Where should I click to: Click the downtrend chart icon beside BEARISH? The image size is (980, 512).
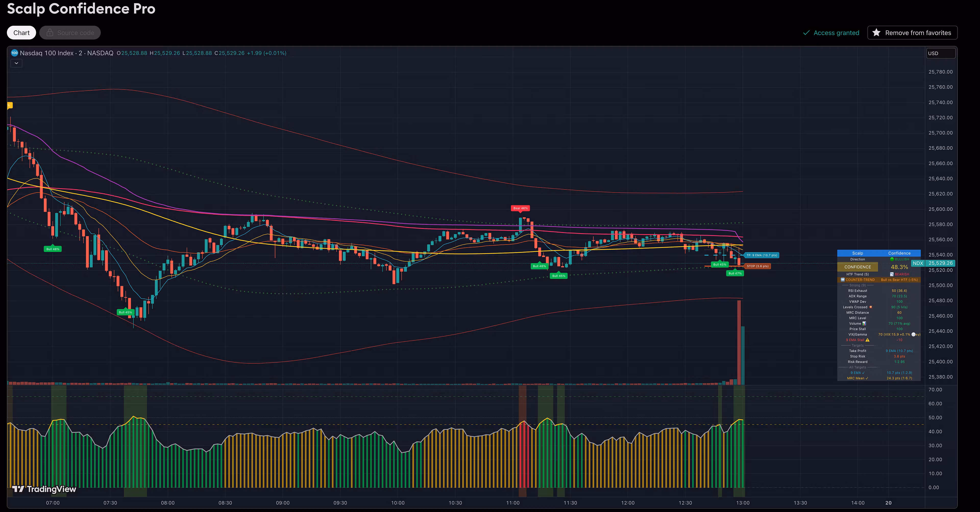(x=892, y=274)
